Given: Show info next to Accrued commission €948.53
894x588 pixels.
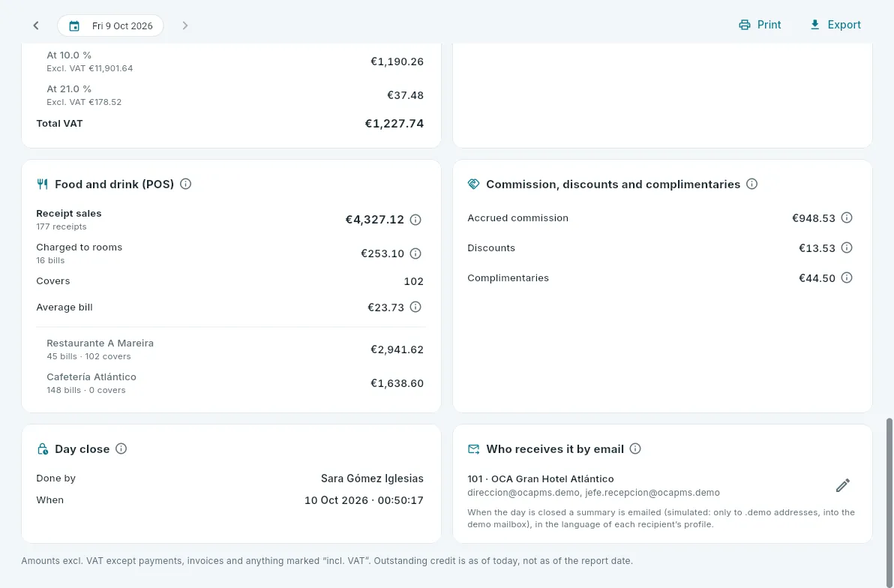Looking at the screenshot, I should click(x=847, y=217).
